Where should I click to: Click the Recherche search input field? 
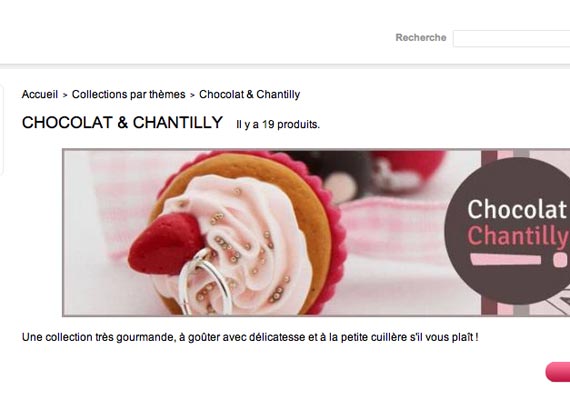click(511, 39)
